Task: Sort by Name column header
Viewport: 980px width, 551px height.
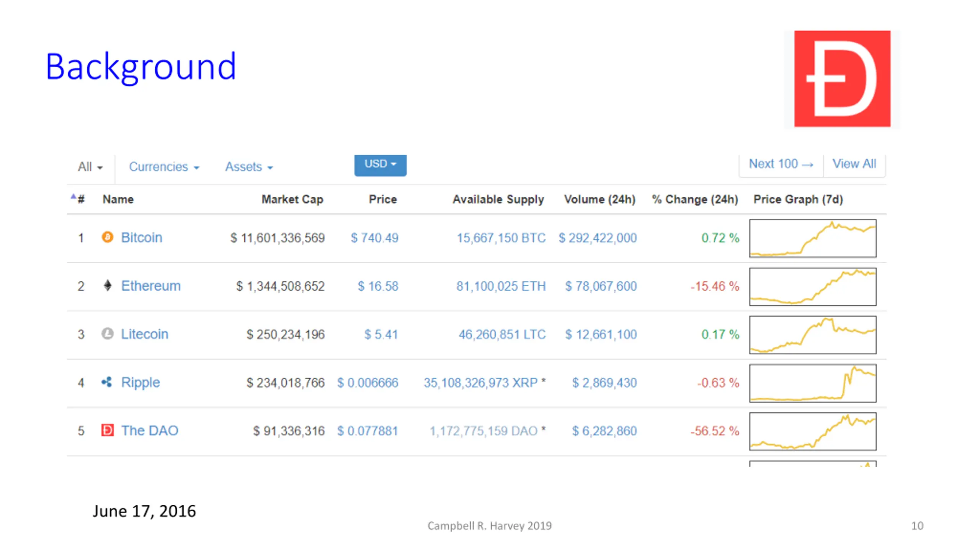Action: coord(118,199)
